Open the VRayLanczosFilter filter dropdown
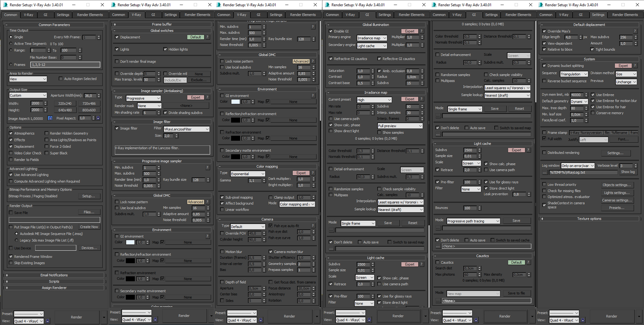The image size is (644, 325). pyautogui.click(x=187, y=129)
